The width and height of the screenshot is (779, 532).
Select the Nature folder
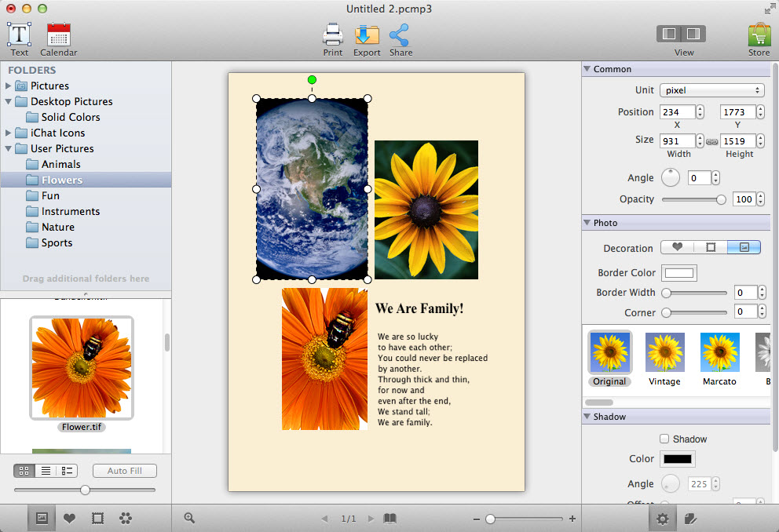[x=58, y=227]
